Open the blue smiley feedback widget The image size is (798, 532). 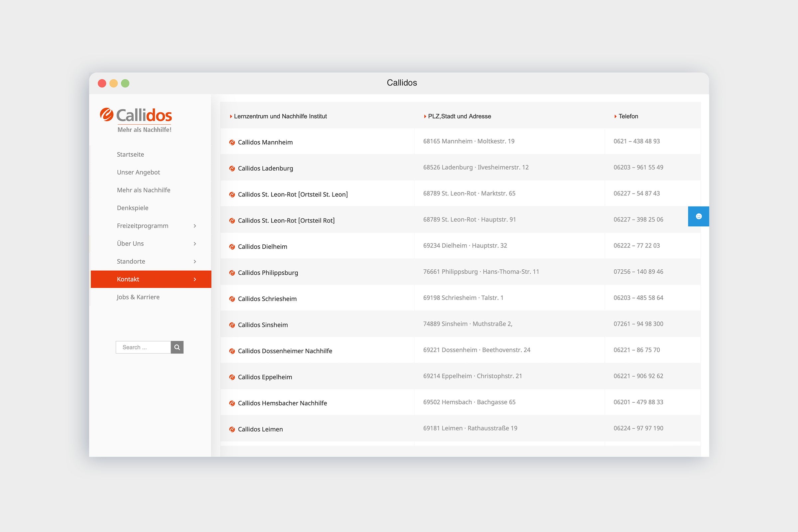click(x=698, y=216)
